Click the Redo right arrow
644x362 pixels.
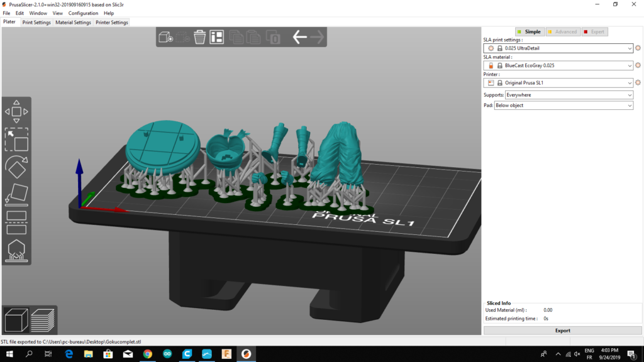[x=317, y=37]
